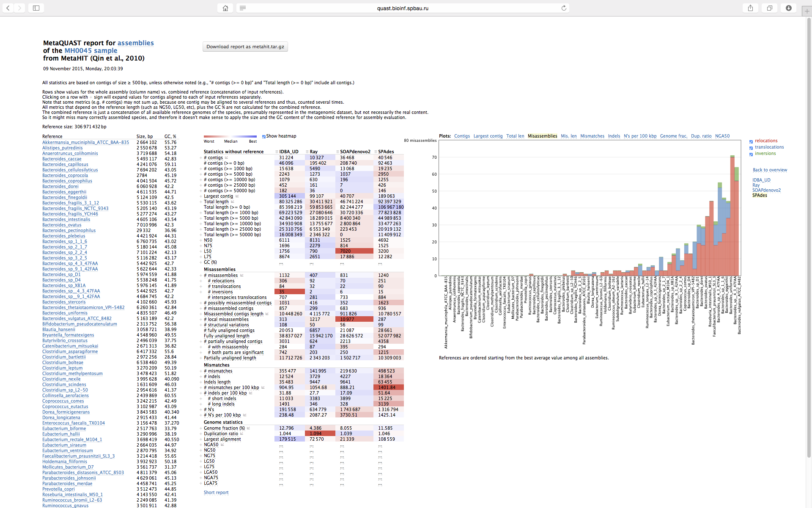The width and height of the screenshot is (812, 508).
Task: Toggle the inversions checkbox
Action: [x=751, y=154]
